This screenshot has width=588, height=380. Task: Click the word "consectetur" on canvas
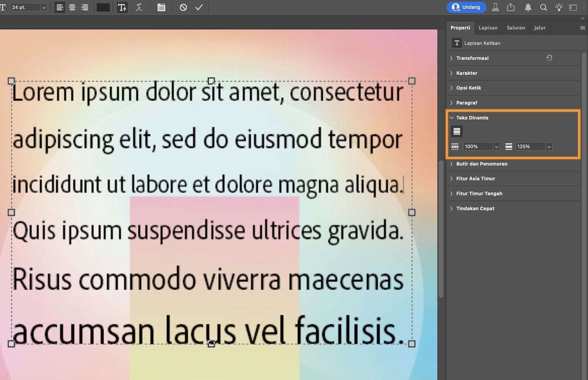347,93
